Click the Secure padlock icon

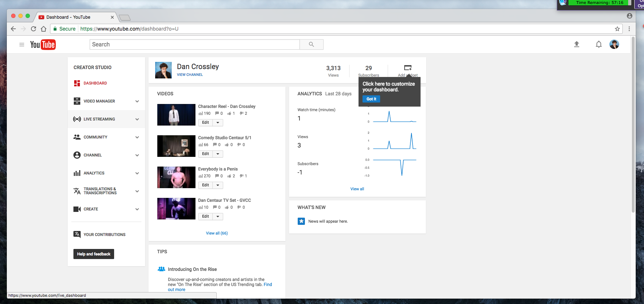55,29
